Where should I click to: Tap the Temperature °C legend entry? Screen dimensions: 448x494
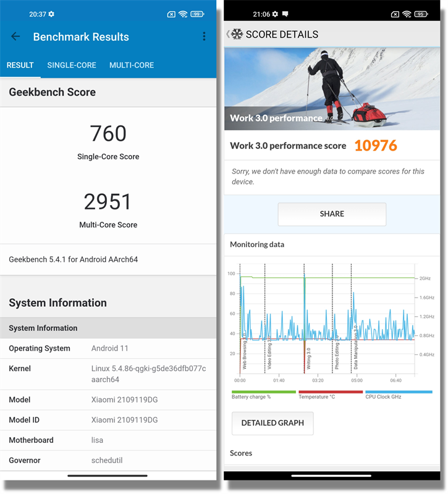tap(331, 395)
